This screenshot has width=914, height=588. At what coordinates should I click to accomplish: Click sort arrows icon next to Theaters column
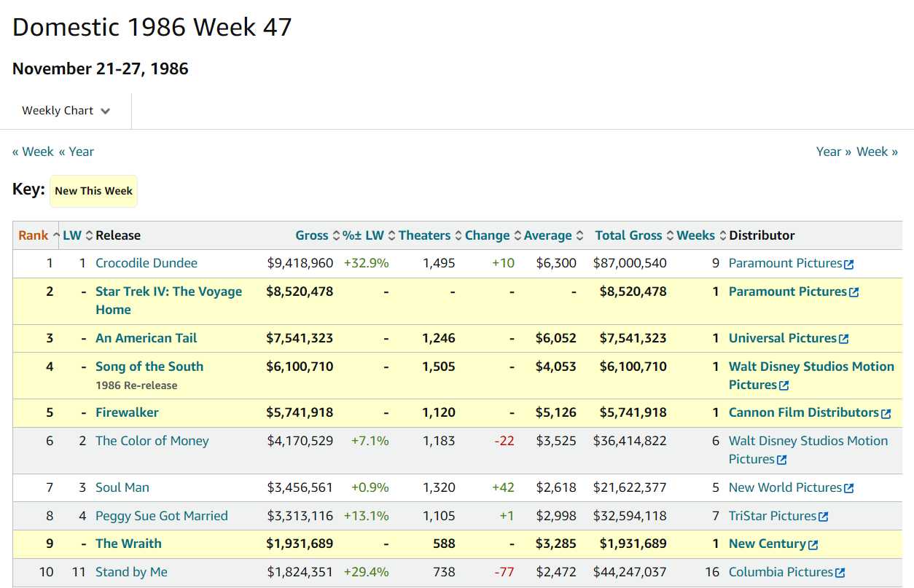tap(458, 235)
